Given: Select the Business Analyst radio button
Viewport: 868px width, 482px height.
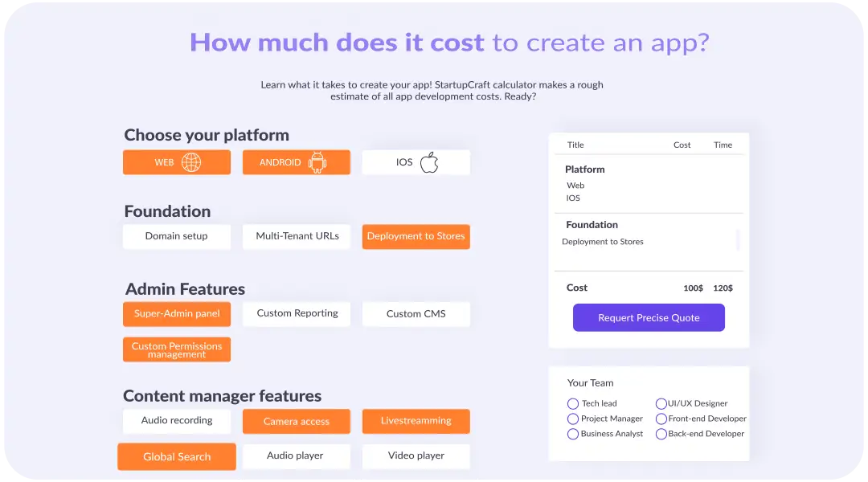Looking at the screenshot, I should [573, 434].
